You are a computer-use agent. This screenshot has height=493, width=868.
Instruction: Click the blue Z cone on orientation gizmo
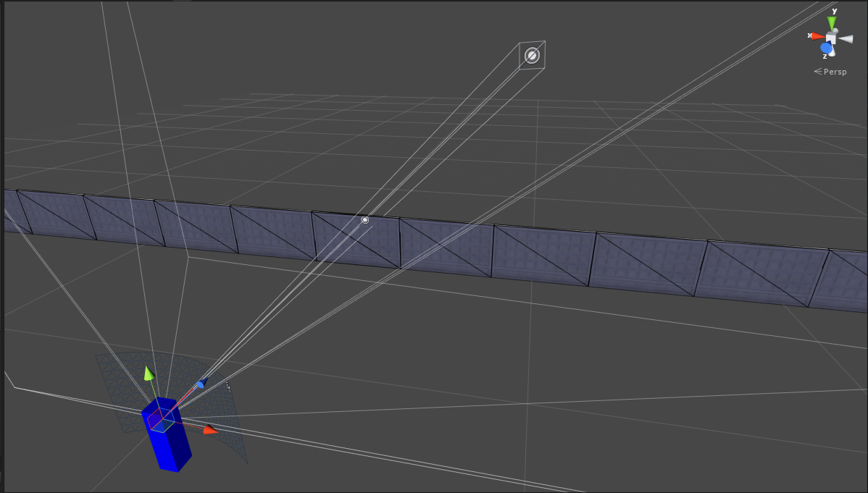(x=827, y=48)
